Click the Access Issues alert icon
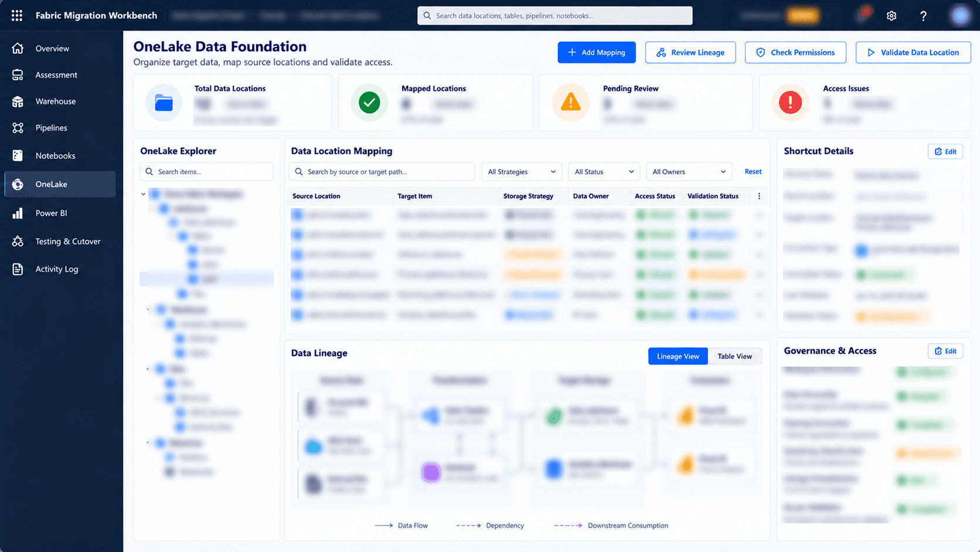Screen dimensions: 980x552 (x=790, y=103)
